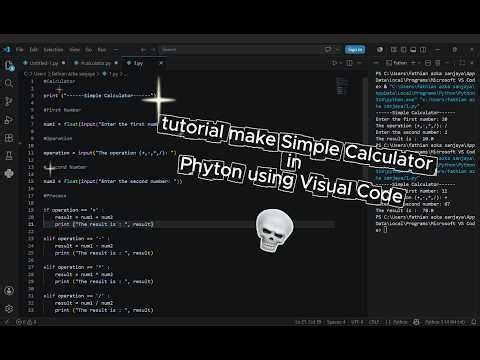Open the Edit menu
Screen dimensions: 480x360
(33, 50)
